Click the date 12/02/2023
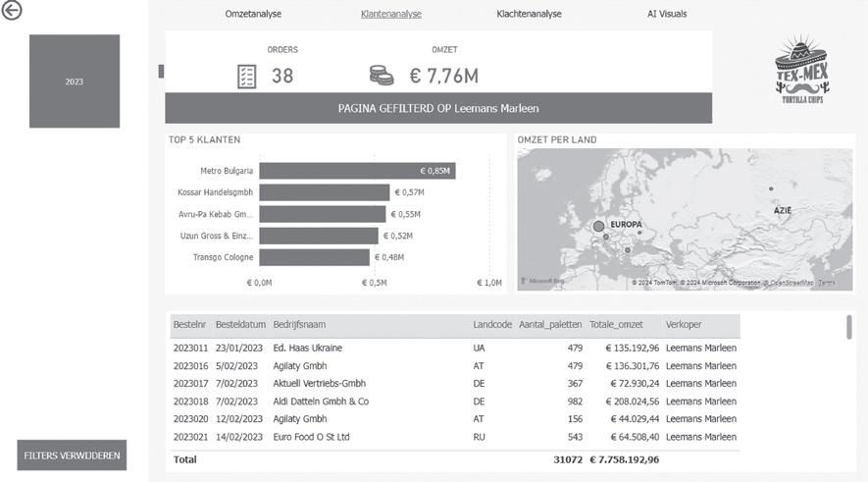 click(239, 419)
